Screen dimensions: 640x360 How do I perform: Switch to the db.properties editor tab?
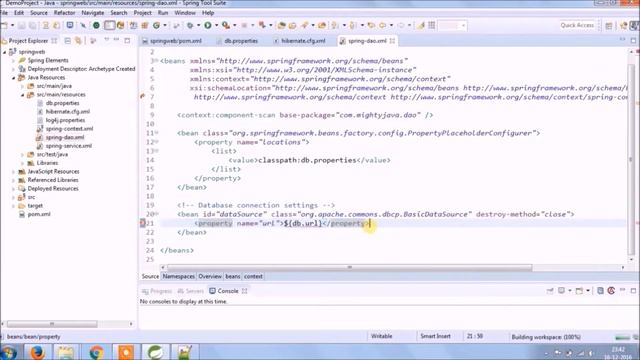(237, 41)
